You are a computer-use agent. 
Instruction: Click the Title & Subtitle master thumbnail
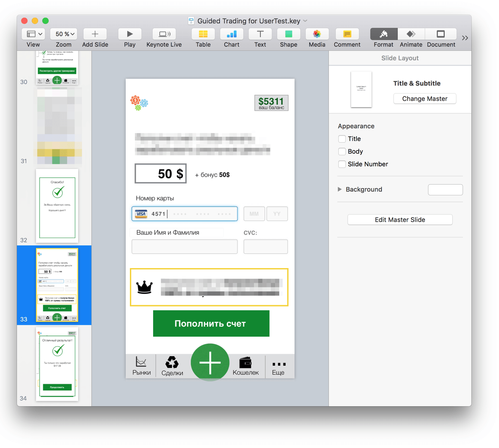(x=361, y=89)
